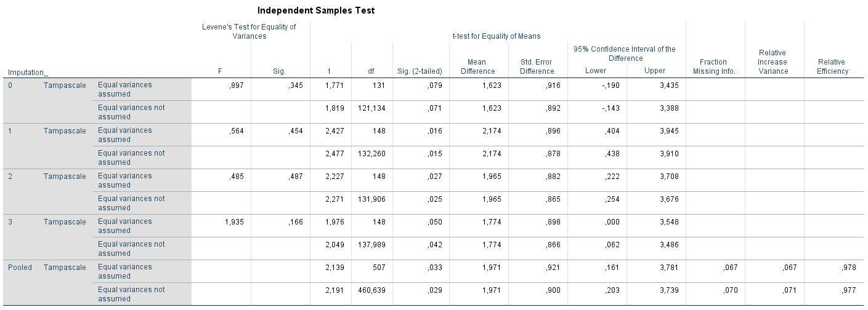Select the Std. Error Difference column header
Screen dimensions: 868x310
[537, 66]
